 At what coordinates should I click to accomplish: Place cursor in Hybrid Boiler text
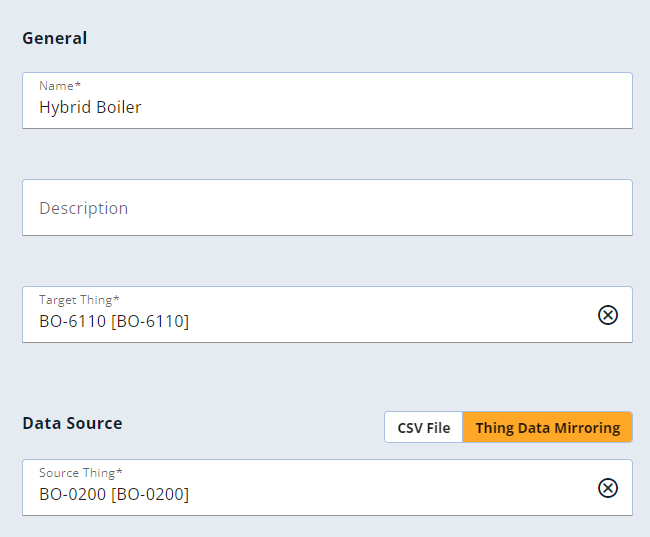click(90, 107)
